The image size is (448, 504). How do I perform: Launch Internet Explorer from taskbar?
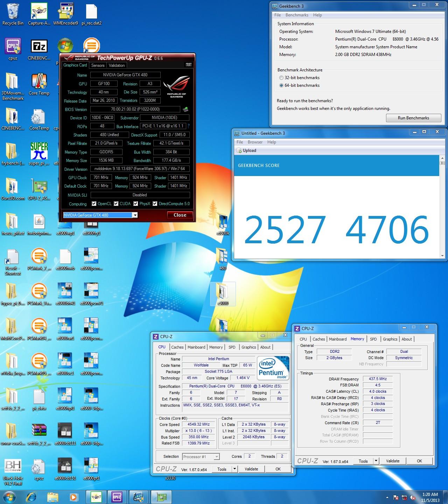(x=31, y=497)
